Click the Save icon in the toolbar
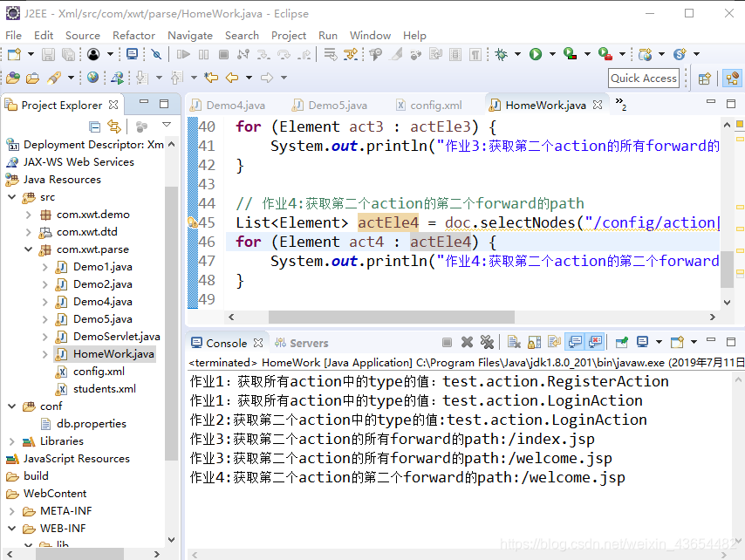This screenshot has width=745, height=560. point(48,55)
